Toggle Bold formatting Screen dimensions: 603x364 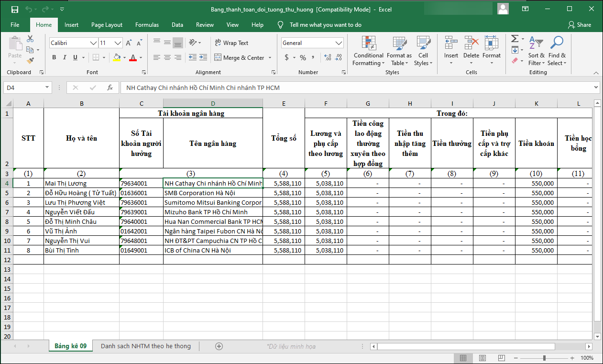click(x=54, y=57)
